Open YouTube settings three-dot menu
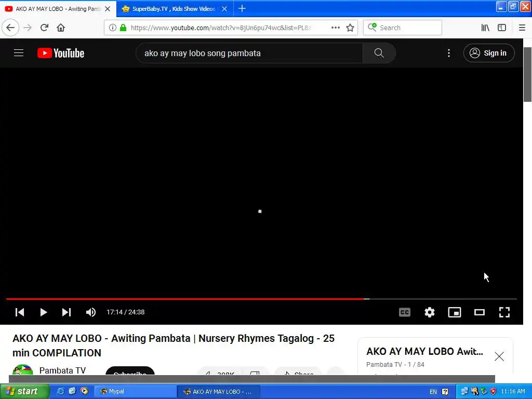 pyautogui.click(x=448, y=53)
